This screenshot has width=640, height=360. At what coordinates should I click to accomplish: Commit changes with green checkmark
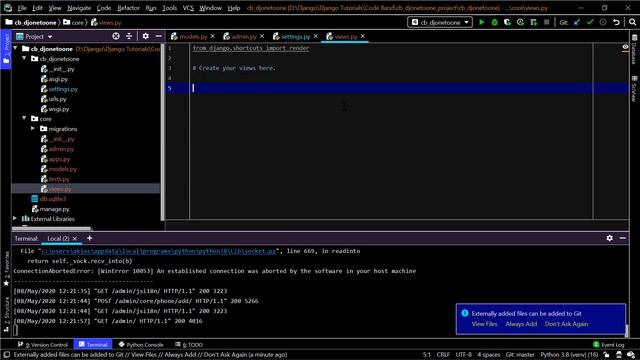click(x=590, y=22)
